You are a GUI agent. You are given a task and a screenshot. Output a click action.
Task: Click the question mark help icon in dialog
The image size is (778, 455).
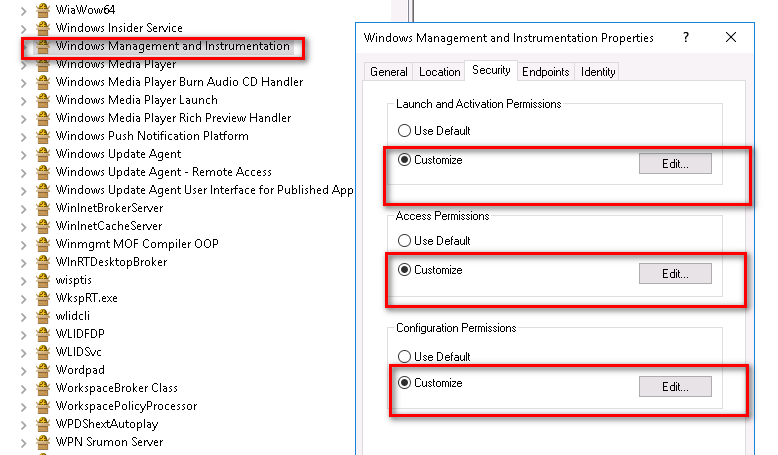click(686, 37)
